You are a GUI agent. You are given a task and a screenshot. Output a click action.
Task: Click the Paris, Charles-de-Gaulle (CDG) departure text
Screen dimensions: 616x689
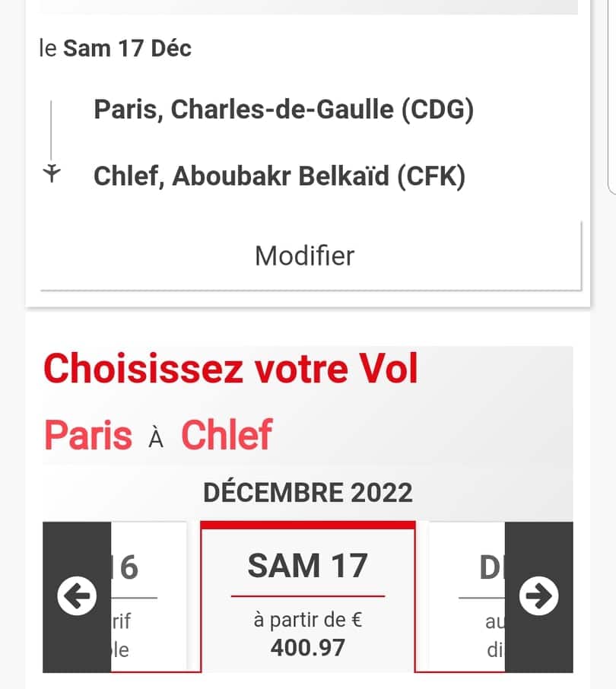click(x=284, y=109)
